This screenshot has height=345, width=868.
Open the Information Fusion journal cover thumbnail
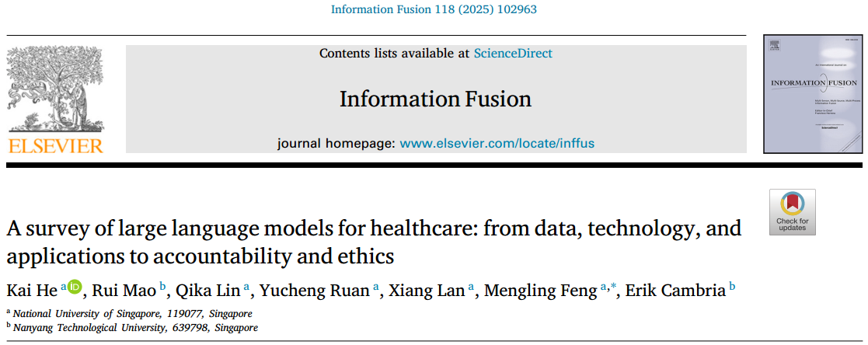[811, 93]
